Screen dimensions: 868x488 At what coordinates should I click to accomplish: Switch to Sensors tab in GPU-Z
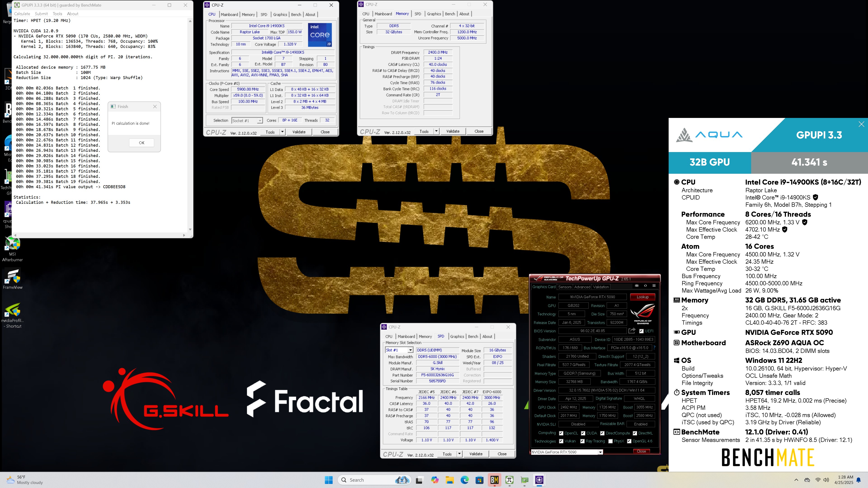[565, 287]
